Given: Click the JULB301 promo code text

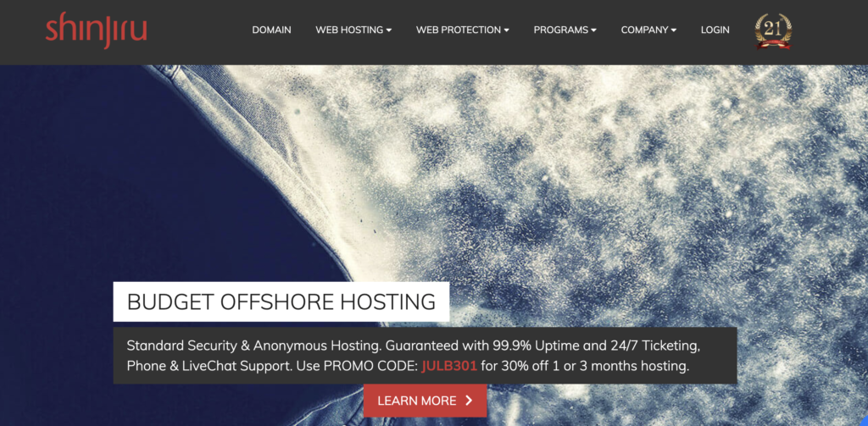Looking at the screenshot, I should point(449,366).
